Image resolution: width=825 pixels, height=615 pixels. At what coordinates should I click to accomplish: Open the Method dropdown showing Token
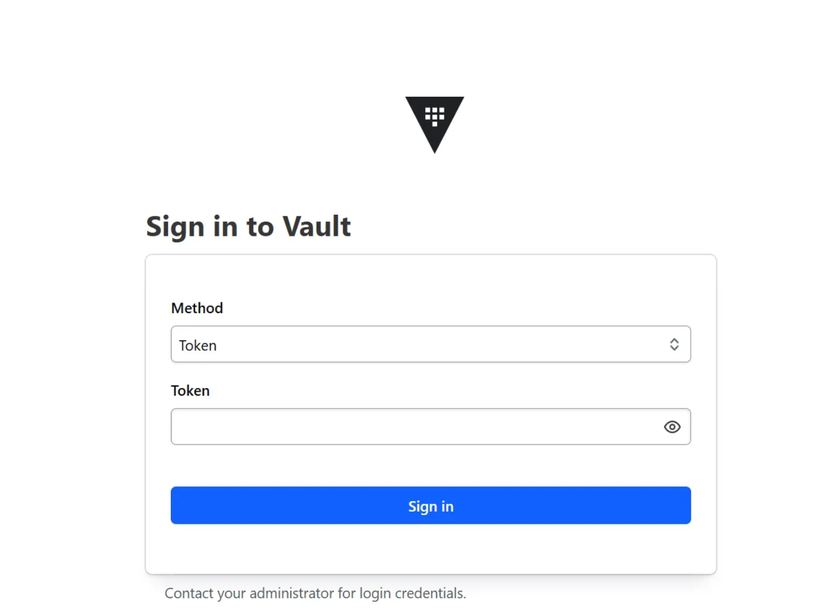pyautogui.click(x=430, y=344)
